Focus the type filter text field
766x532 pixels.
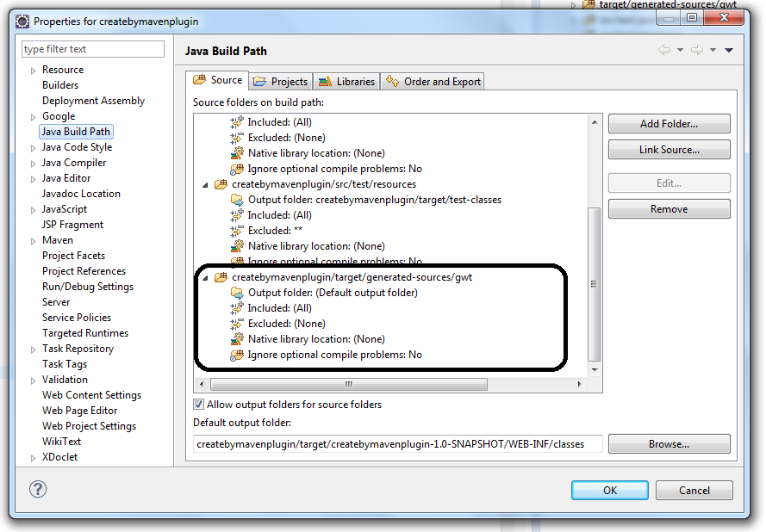click(93, 49)
